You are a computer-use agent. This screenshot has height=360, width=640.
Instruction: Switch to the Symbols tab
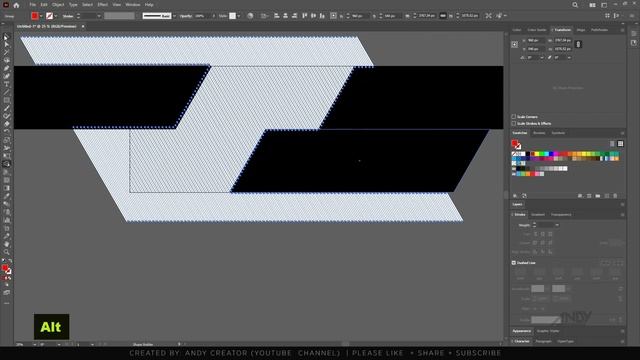click(x=558, y=133)
